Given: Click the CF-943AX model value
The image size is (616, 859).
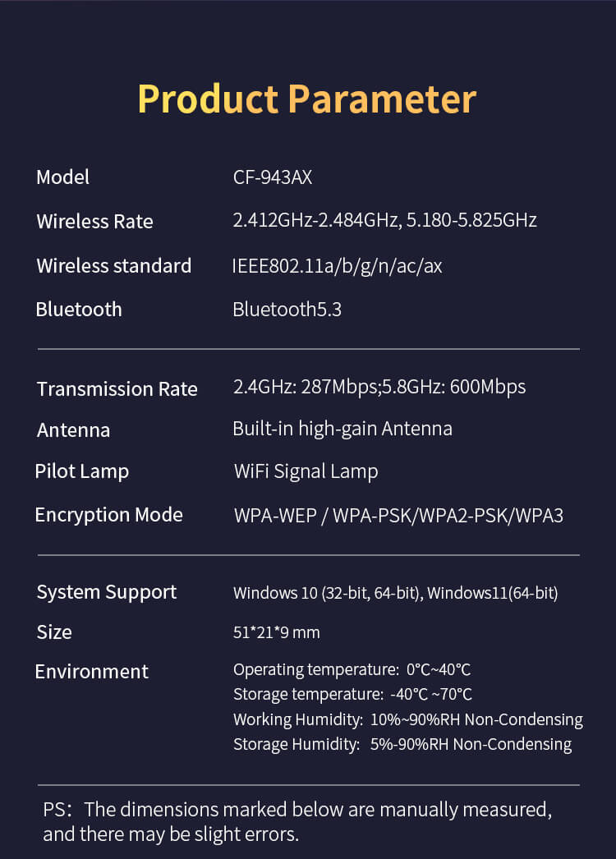Looking at the screenshot, I should [273, 177].
